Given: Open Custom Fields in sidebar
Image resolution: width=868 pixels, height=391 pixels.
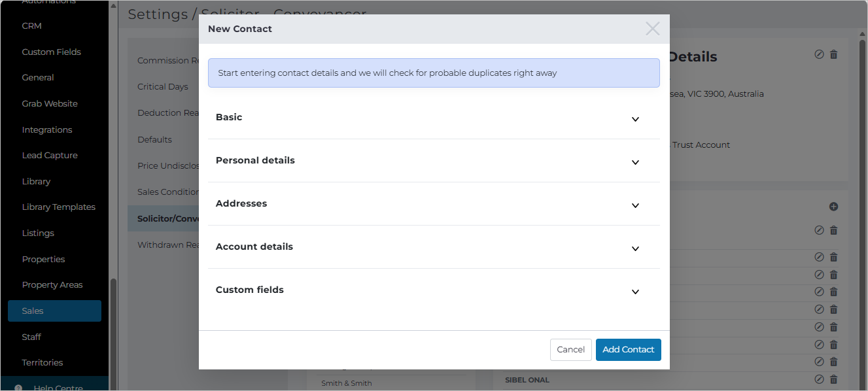Looking at the screenshot, I should coord(51,52).
